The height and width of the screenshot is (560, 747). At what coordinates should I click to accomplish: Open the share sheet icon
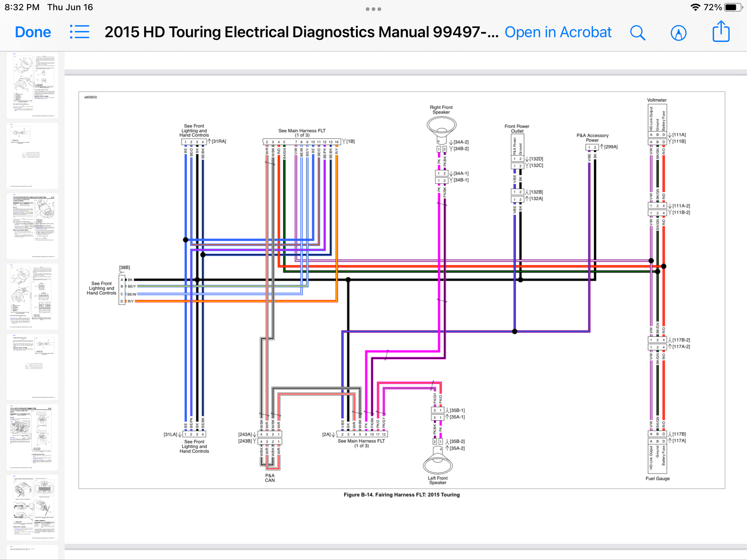720,32
